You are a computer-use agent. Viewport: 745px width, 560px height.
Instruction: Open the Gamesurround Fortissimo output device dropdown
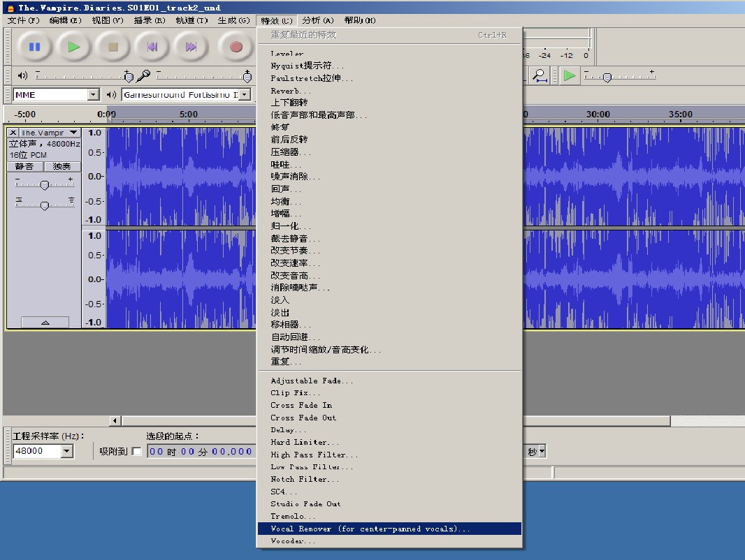click(x=245, y=94)
